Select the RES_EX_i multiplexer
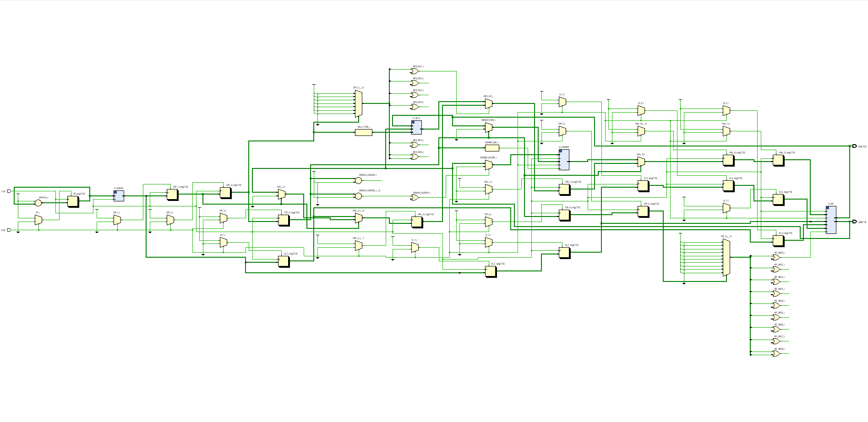This screenshot has width=868, height=422. 489,104
